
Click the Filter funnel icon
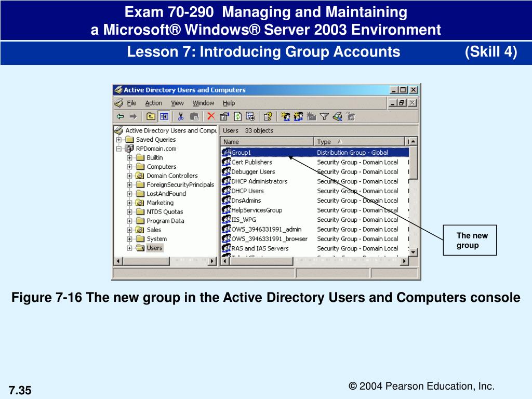324,117
